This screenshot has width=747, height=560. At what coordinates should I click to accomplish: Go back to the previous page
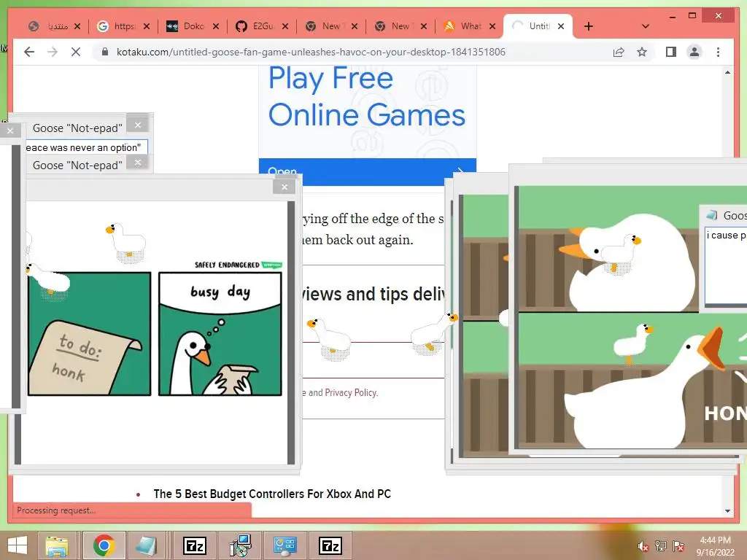click(29, 52)
